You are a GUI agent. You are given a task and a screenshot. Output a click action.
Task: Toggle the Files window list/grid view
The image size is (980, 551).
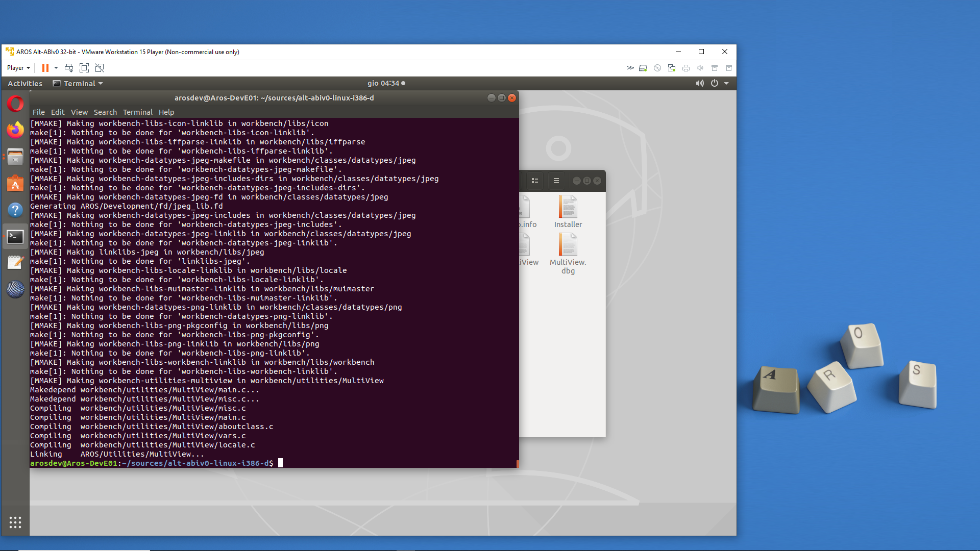click(535, 181)
